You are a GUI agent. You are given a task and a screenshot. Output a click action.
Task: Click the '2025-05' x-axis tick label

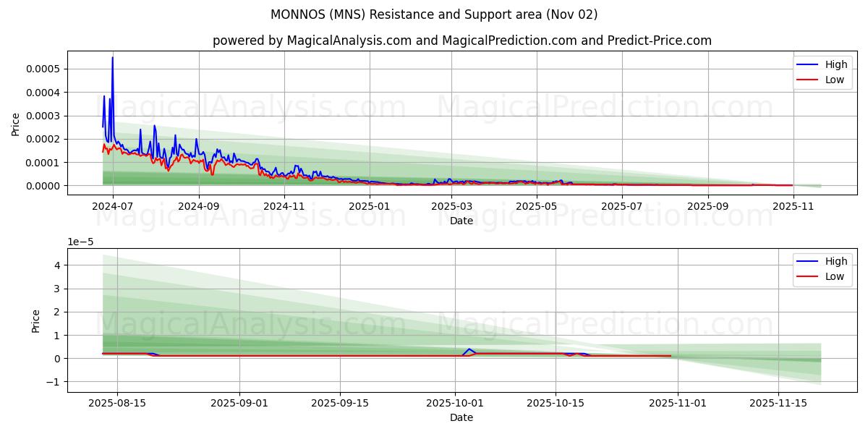(x=537, y=206)
